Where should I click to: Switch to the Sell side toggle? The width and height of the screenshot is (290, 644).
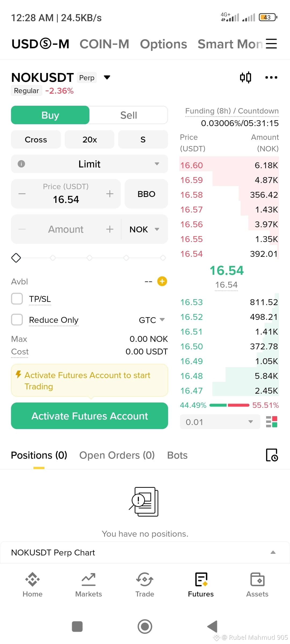pos(129,115)
